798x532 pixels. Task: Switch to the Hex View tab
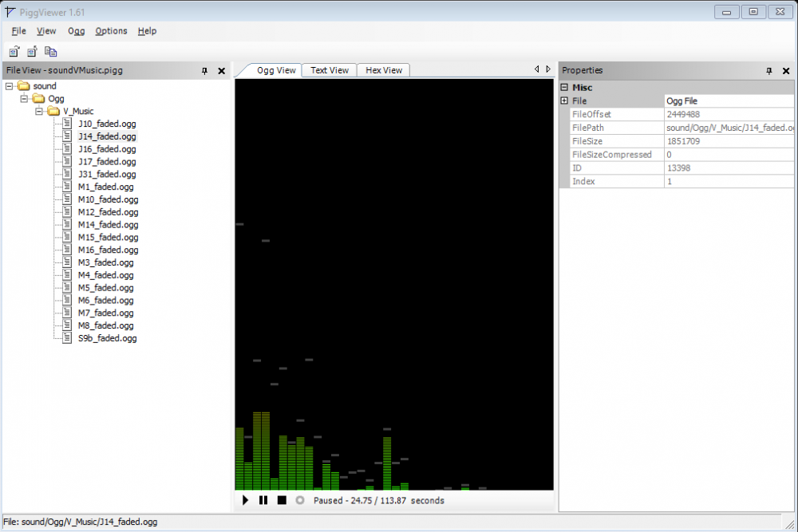coord(383,69)
